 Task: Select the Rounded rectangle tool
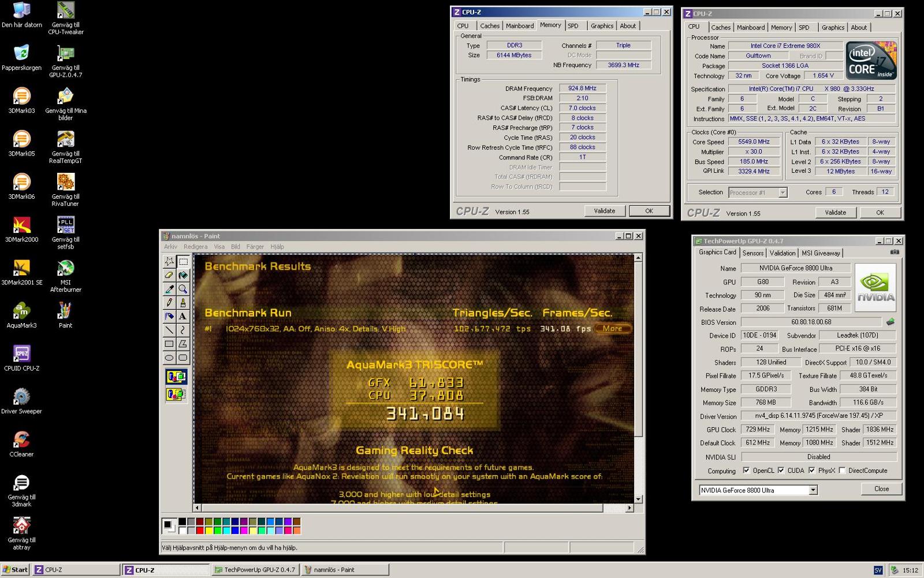pos(182,358)
